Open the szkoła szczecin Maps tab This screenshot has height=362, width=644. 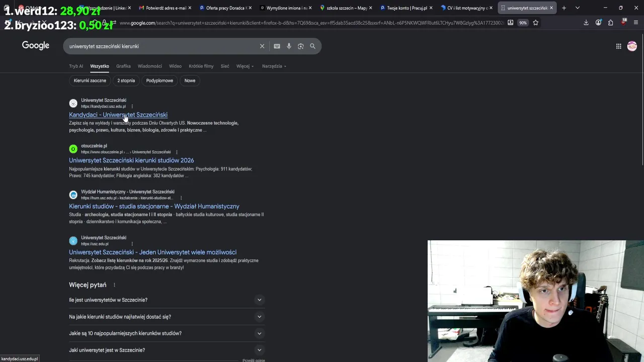[x=345, y=8]
